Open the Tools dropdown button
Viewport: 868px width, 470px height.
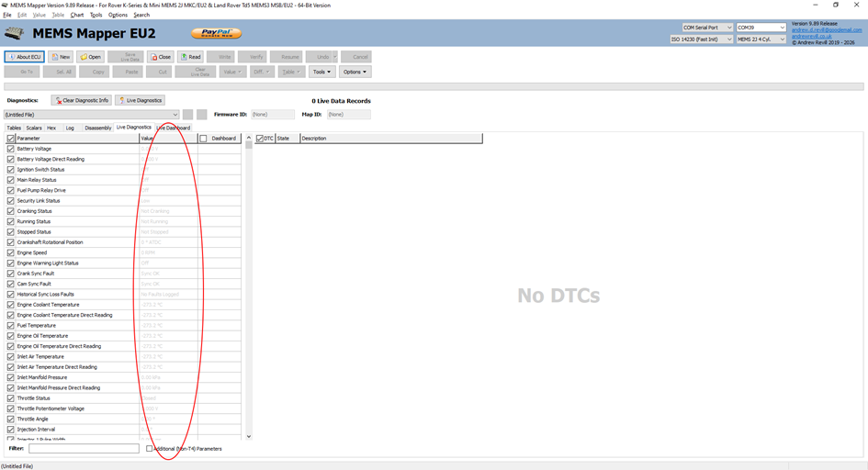321,72
